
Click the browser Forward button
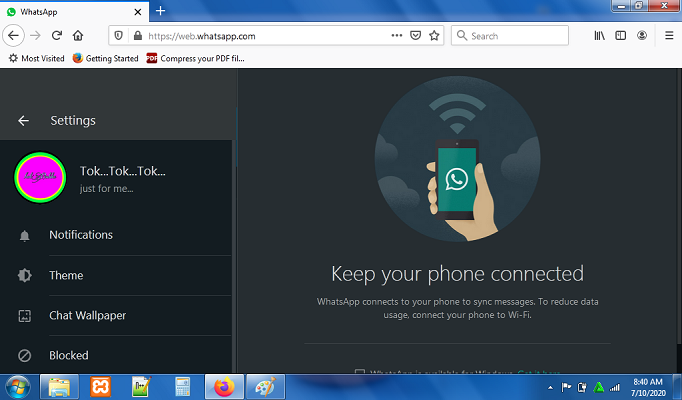[x=35, y=36]
